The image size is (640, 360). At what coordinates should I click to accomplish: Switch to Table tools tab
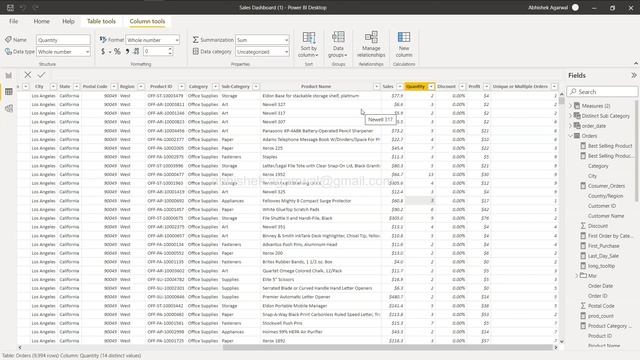pyautogui.click(x=101, y=21)
